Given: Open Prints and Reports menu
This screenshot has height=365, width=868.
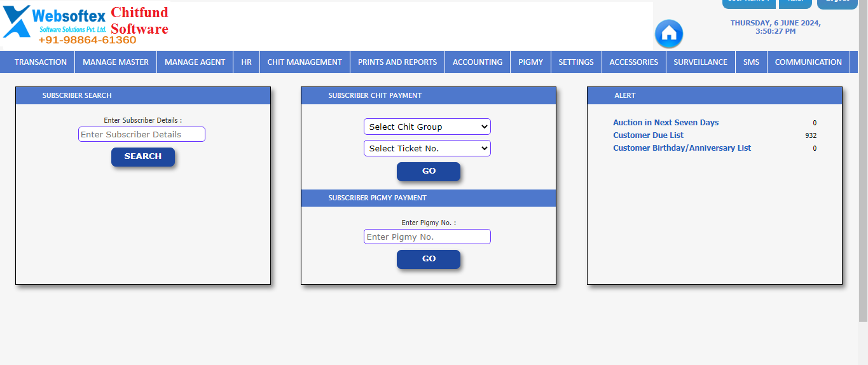Looking at the screenshot, I should tap(397, 62).
